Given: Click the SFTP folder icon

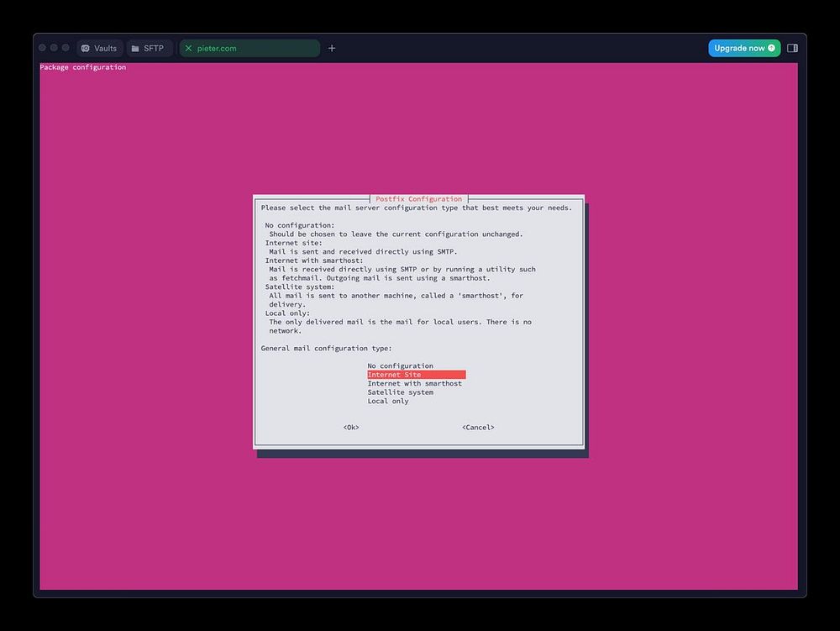Looking at the screenshot, I should [135, 48].
